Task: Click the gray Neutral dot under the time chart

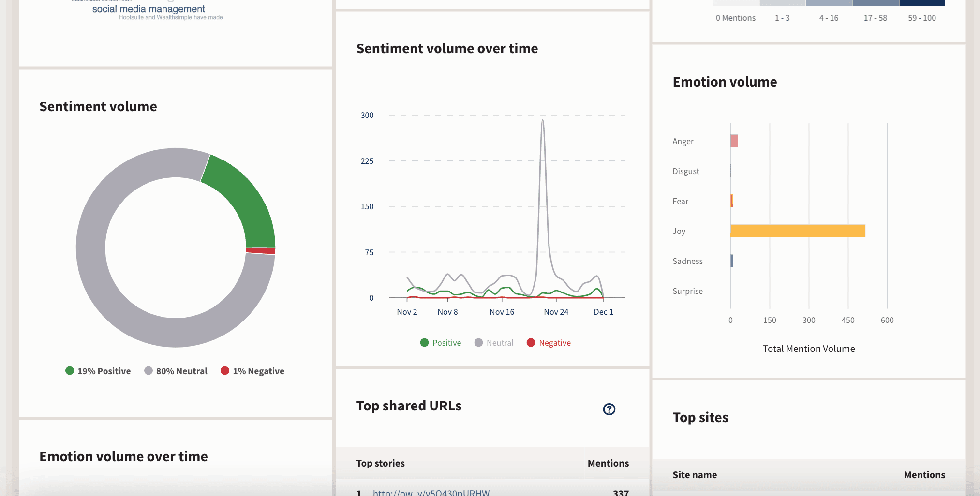Action: pos(479,342)
